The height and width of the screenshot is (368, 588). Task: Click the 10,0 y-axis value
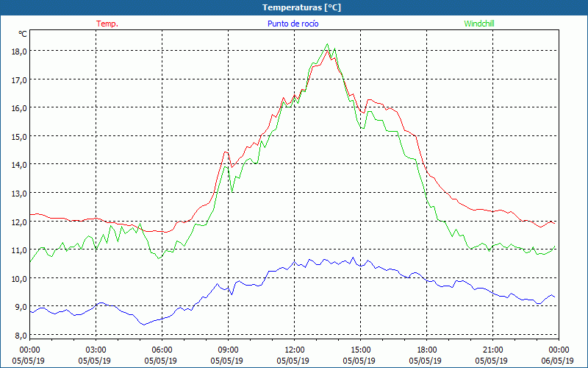tap(19, 279)
